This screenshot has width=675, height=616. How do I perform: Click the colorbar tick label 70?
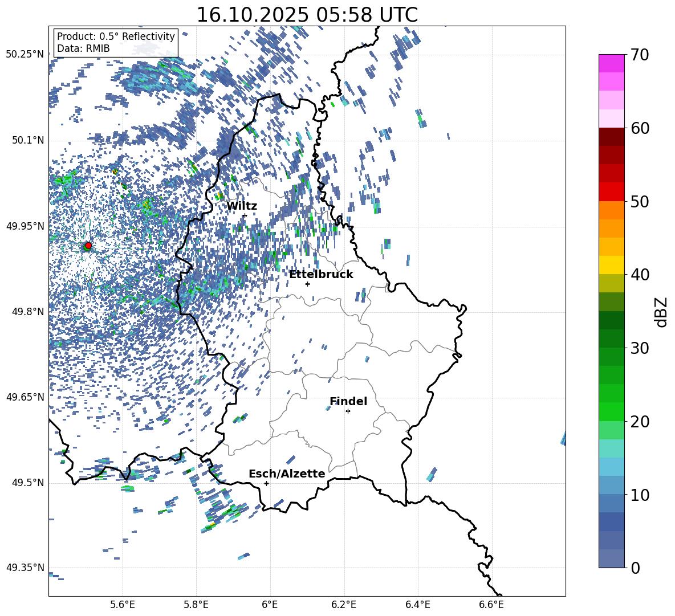[x=640, y=55]
